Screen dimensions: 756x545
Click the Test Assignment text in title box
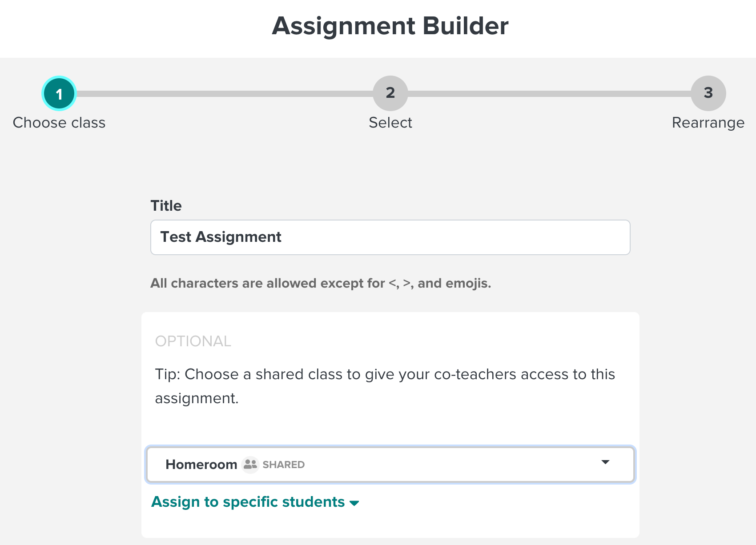point(221,237)
